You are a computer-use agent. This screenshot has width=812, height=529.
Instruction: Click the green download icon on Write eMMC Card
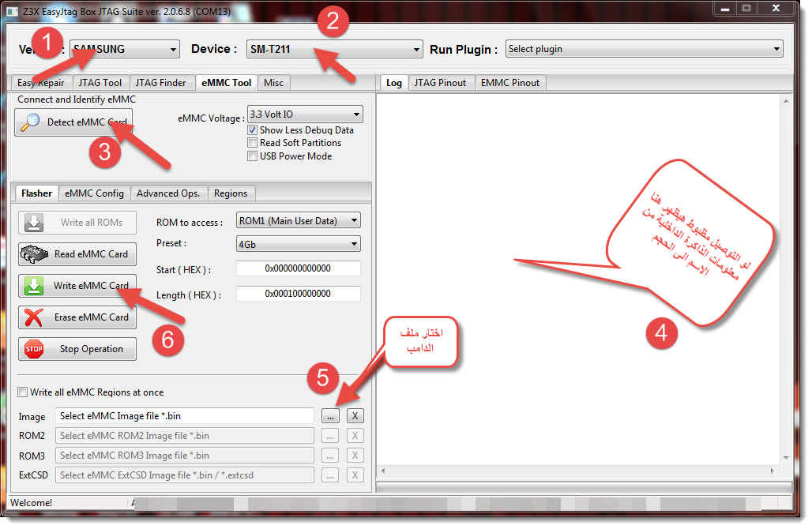[34, 286]
